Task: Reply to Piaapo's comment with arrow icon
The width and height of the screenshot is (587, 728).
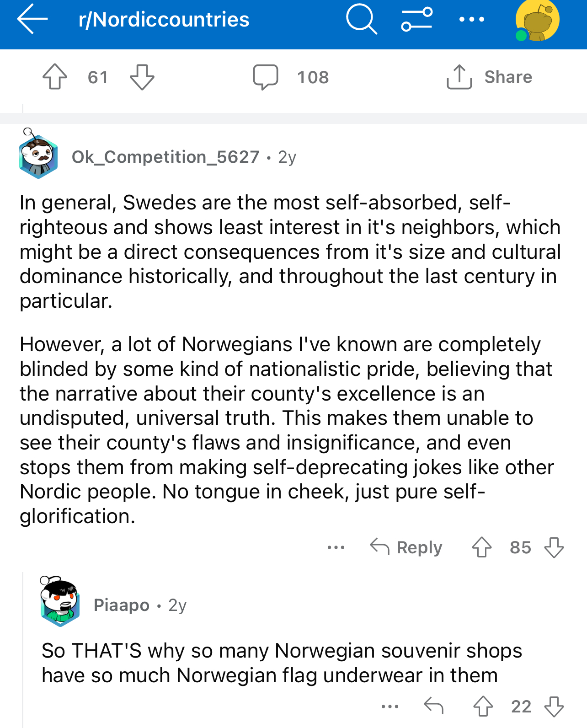Action: tap(433, 706)
